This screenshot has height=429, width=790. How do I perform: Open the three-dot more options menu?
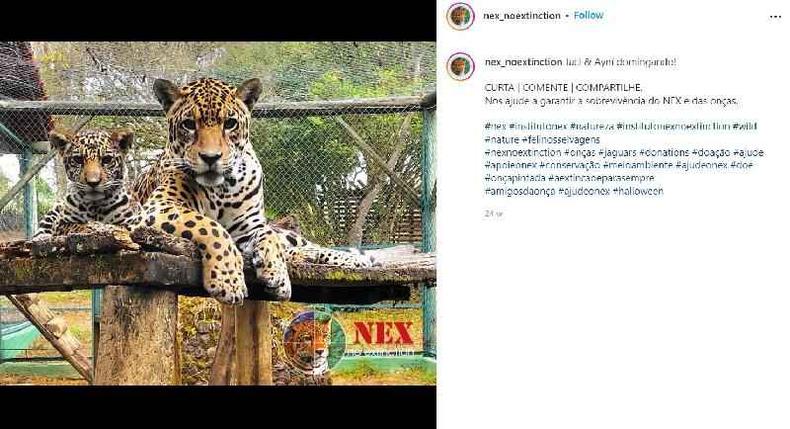tap(775, 17)
